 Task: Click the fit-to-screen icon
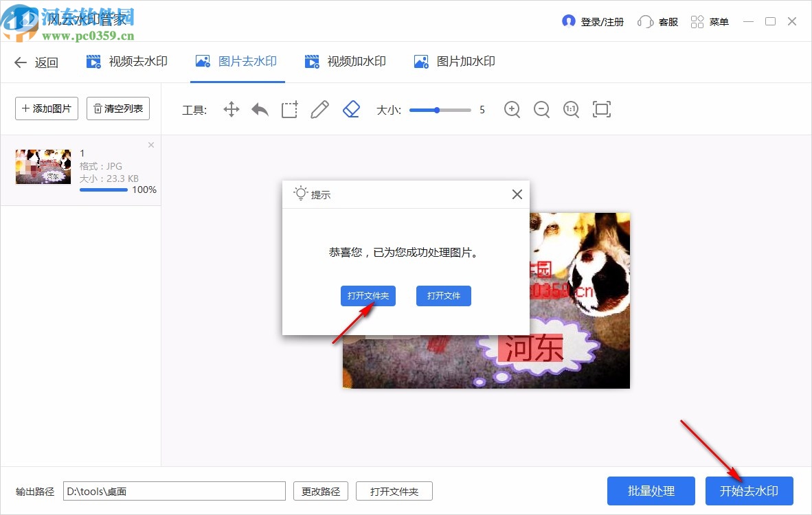(x=602, y=109)
